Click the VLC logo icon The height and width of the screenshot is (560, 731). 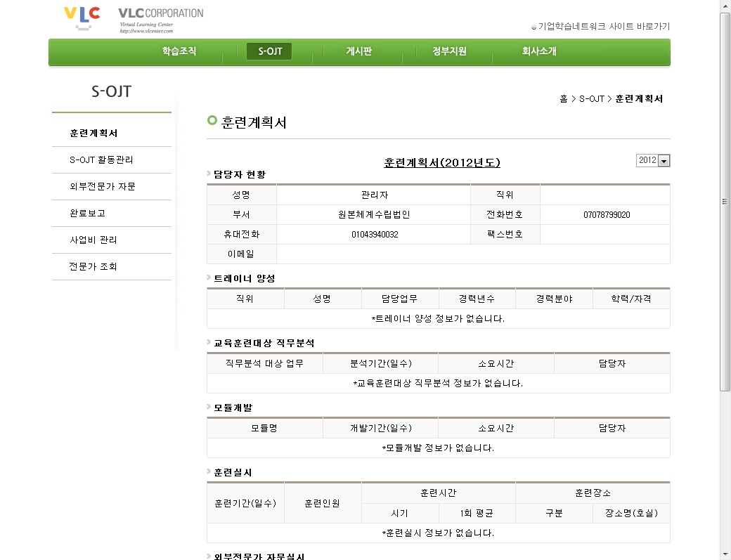point(82,18)
